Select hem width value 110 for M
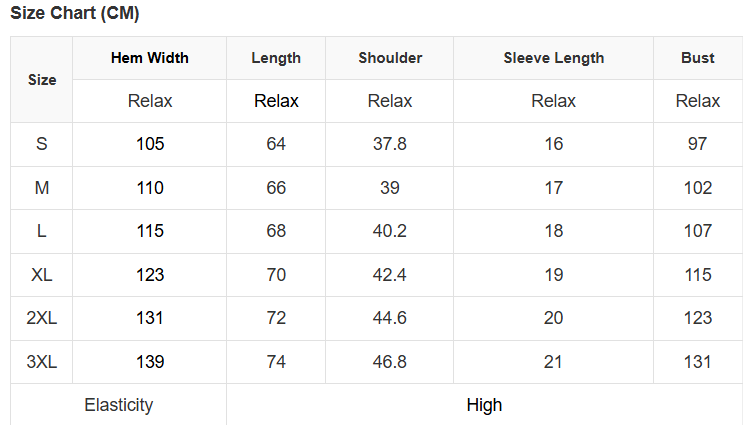Screen dimensions: 753x425 point(150,188)
